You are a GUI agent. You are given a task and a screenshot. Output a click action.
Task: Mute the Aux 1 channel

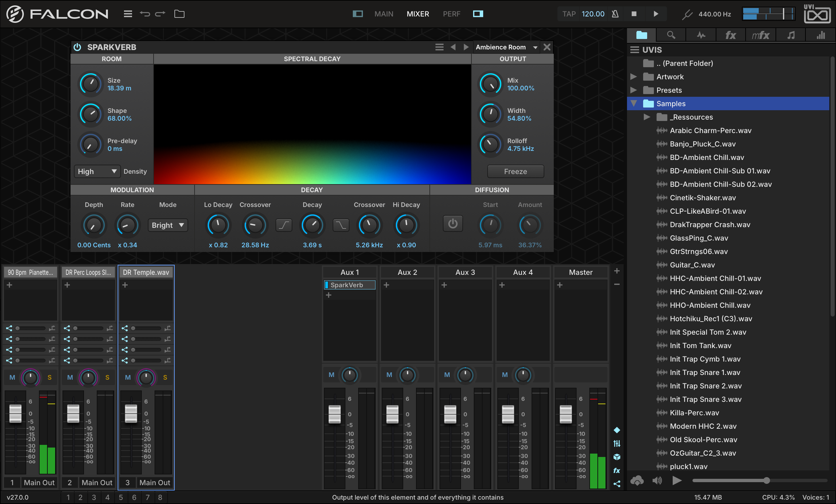(x=332, y=375)
